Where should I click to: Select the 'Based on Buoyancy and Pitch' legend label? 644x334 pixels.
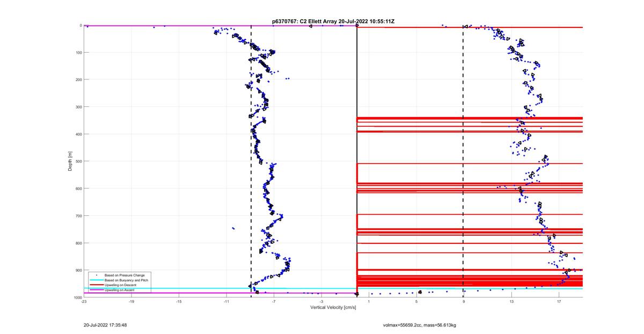tap(126, 280)
